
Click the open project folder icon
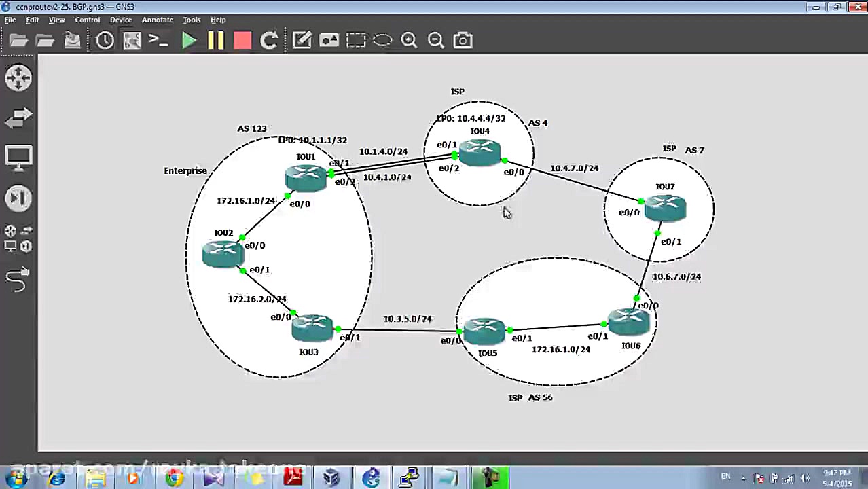click(x=45, y=41)
